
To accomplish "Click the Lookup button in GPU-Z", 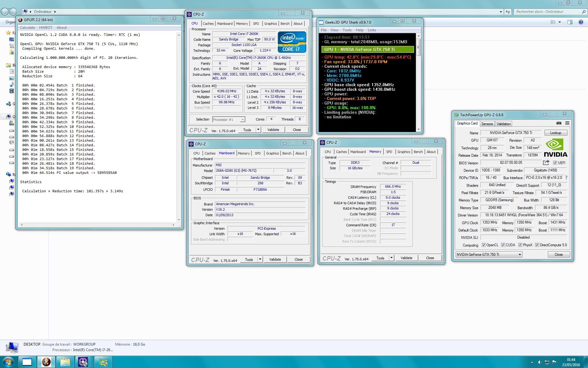I will coord(556,133).
